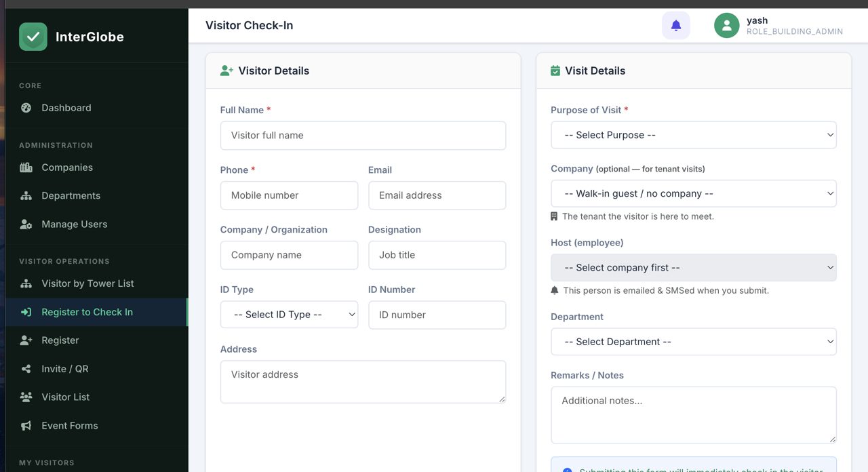Open Visitor by Tower List
This screenshot has width=868, height=472.
[x=97, y=283]
